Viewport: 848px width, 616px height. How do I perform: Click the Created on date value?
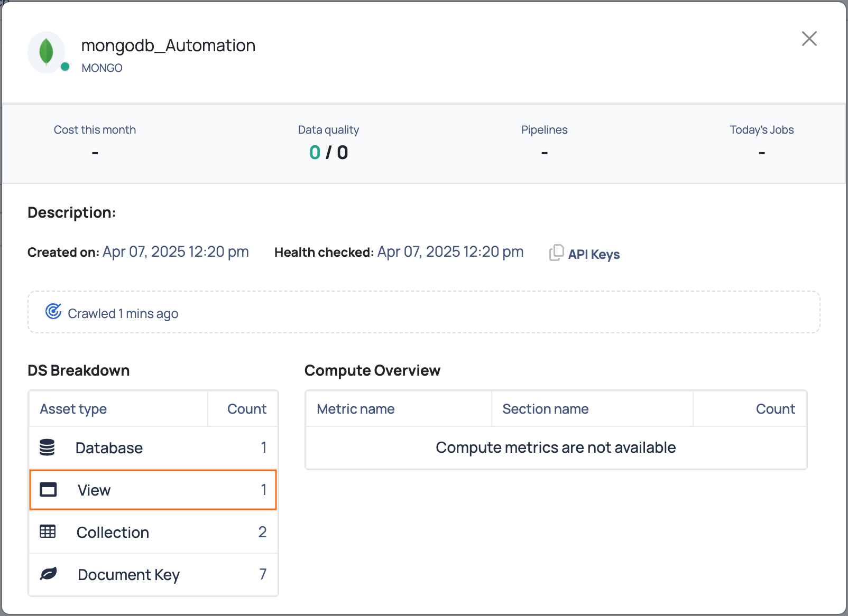(176, 251)
